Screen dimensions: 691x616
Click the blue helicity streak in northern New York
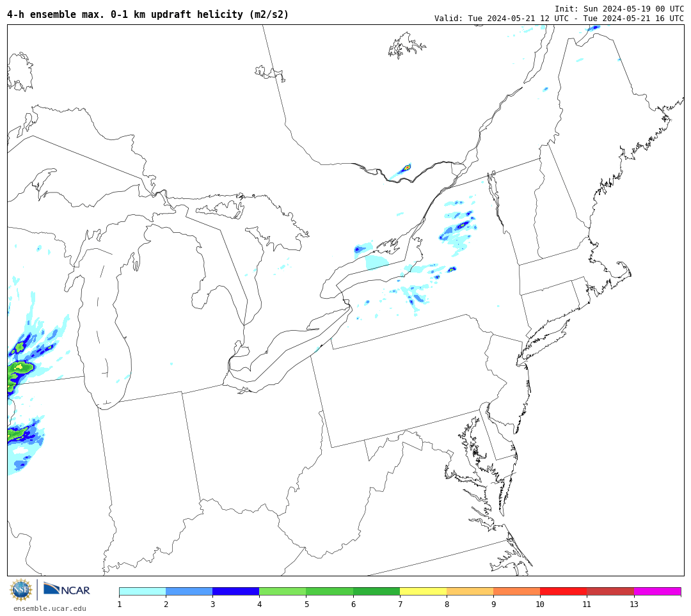tap(461, 226)
